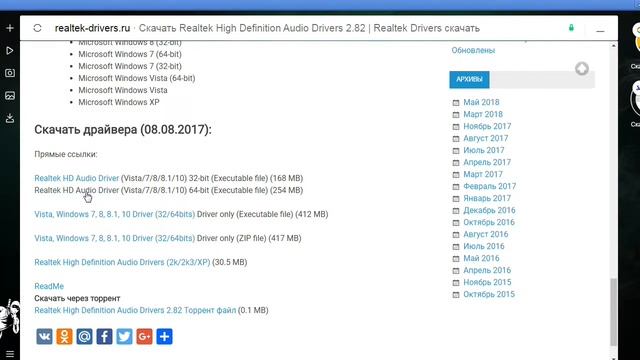Open the ReadMe link
Viewport: 640px width, 360px height.
(49, 286)
